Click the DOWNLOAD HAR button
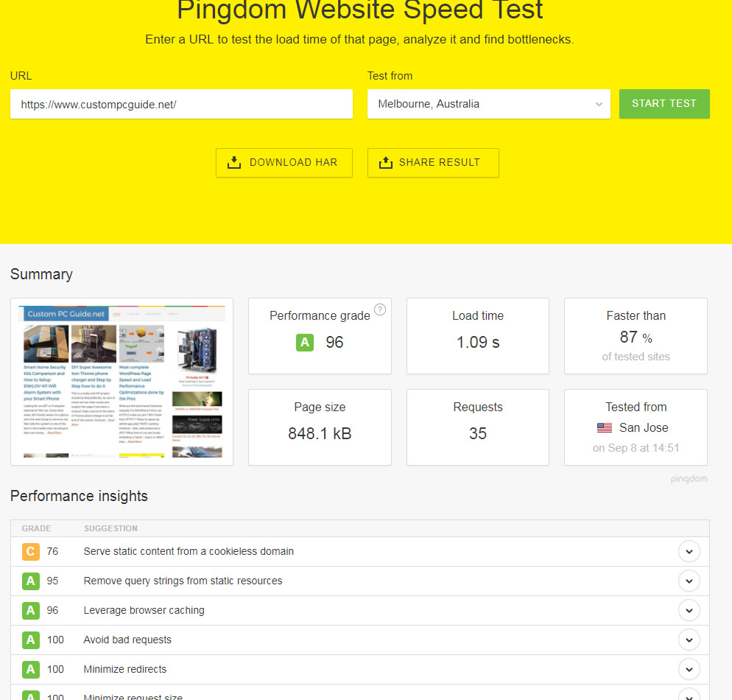Viewport: 732px width, 700px height. pos(284,163)
